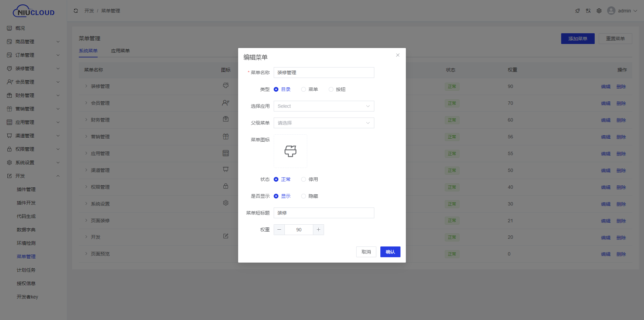The height and width of the screenshot is (320, 644).
Task: Click the icon in the 会员管理 table row
Action: pyautogui.click(x=226, y=103)
